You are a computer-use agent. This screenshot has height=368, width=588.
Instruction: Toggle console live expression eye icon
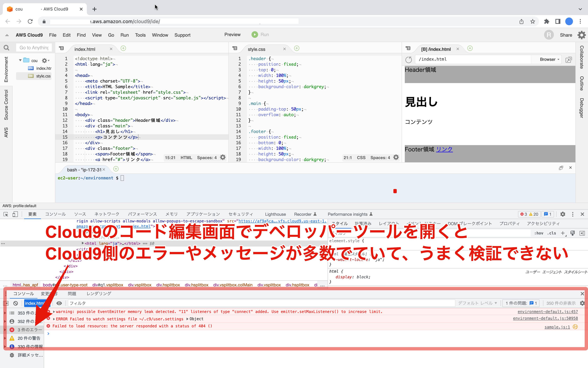click(59, 303)
